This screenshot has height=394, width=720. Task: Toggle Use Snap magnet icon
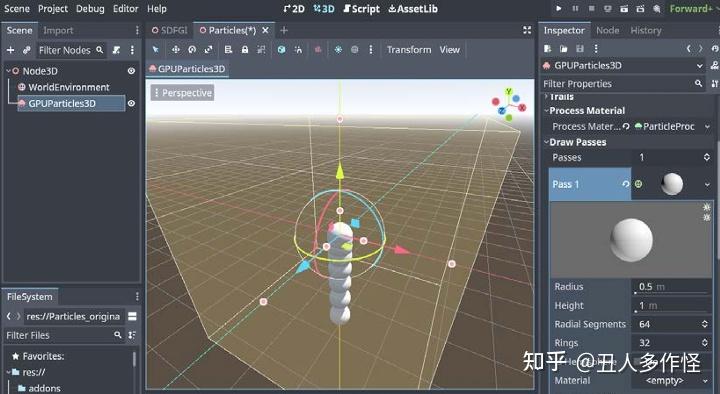tap(298, 50)
